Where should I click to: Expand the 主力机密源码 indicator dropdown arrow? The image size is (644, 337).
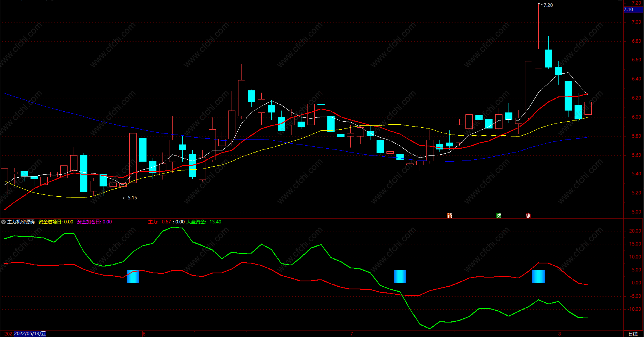(x=3, y=222)
